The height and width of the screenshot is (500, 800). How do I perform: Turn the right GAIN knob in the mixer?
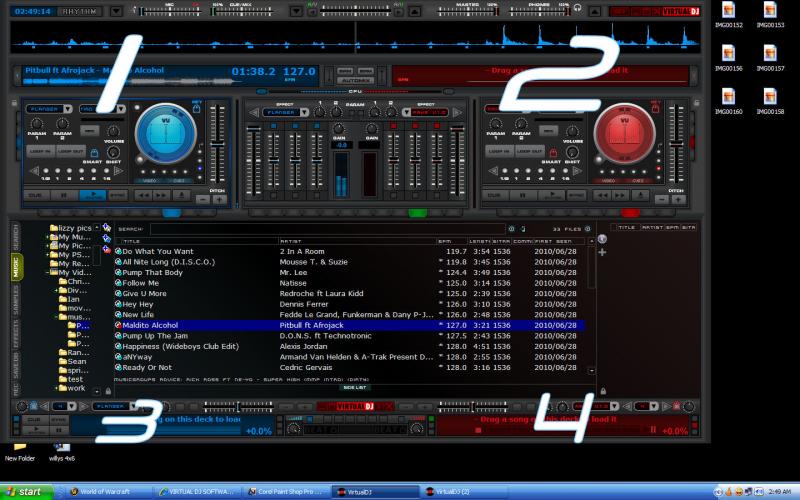(x=371, y=128)
